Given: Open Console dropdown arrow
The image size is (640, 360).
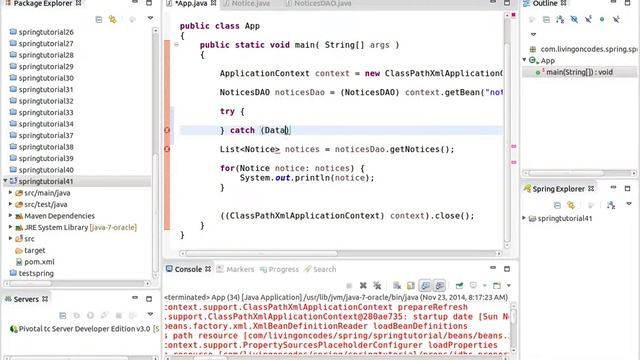Looking at the screenshot, I should (509, 285).
